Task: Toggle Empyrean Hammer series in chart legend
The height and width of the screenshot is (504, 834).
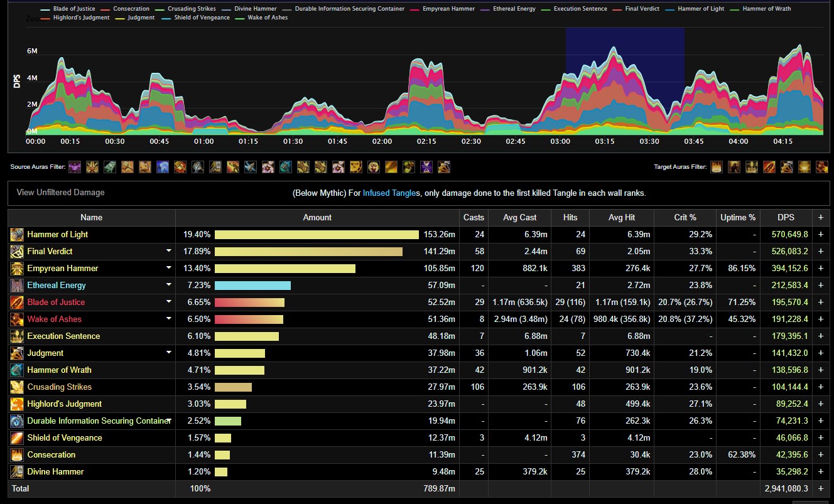Action: point(441,9)
